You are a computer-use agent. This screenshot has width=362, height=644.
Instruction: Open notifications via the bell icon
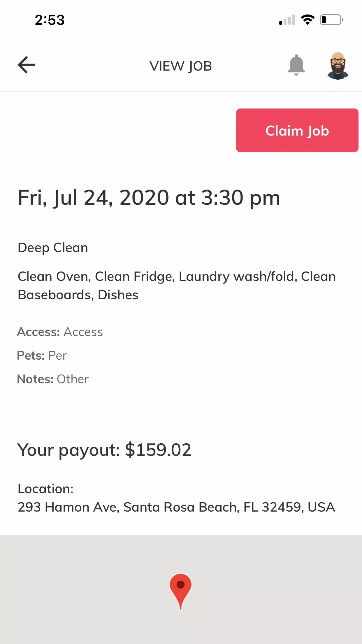pyautogui.click(x=296, y=65)
